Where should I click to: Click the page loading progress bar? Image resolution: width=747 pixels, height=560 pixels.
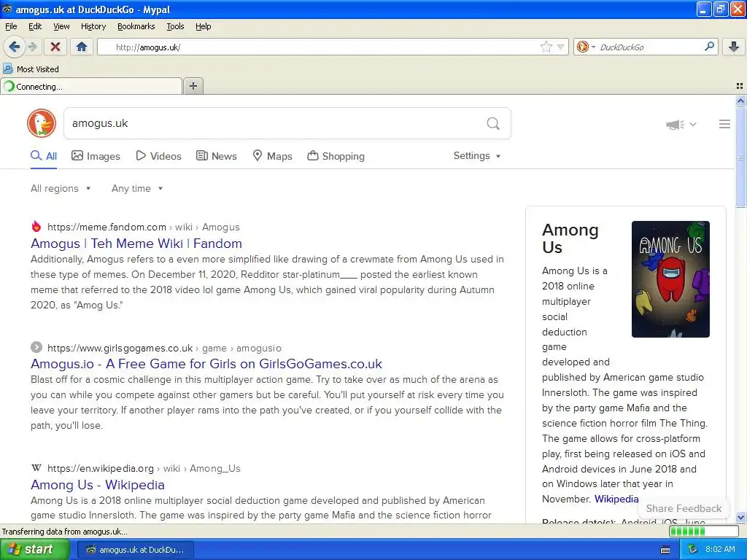click(703, 532)
